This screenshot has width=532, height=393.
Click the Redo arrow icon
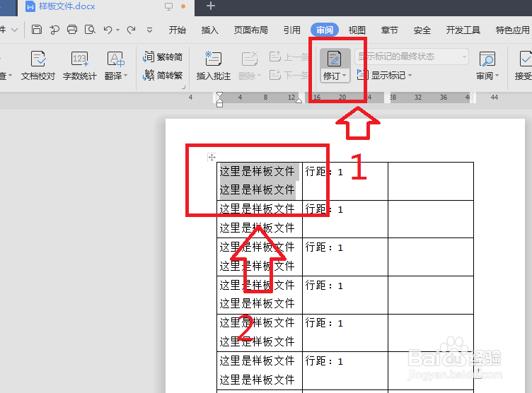[x=132, y=30]
